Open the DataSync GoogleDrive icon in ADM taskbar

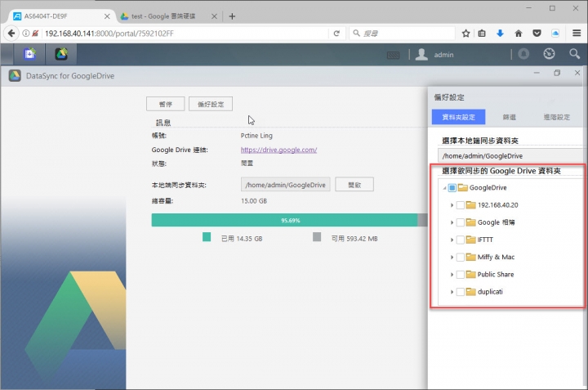pos(61,54)
